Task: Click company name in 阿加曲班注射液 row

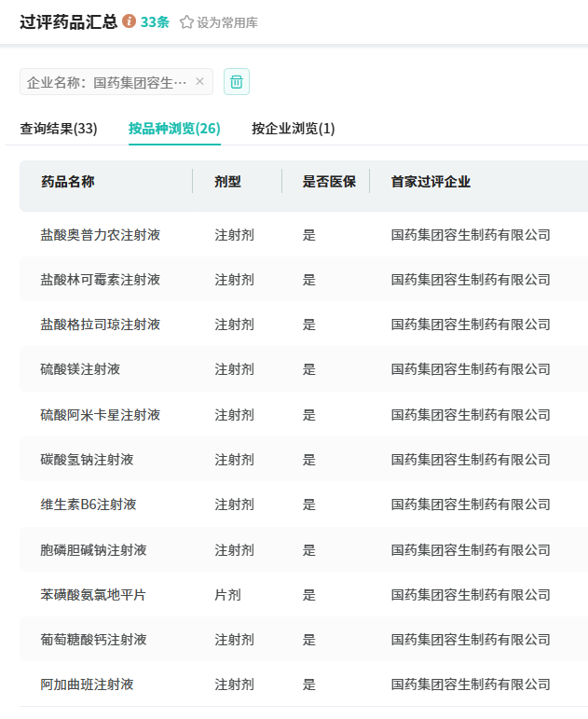Action: point(471,684)
